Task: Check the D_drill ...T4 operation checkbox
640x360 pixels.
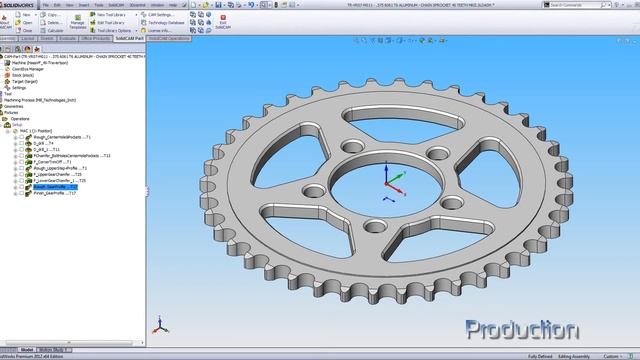Action: 22,144
